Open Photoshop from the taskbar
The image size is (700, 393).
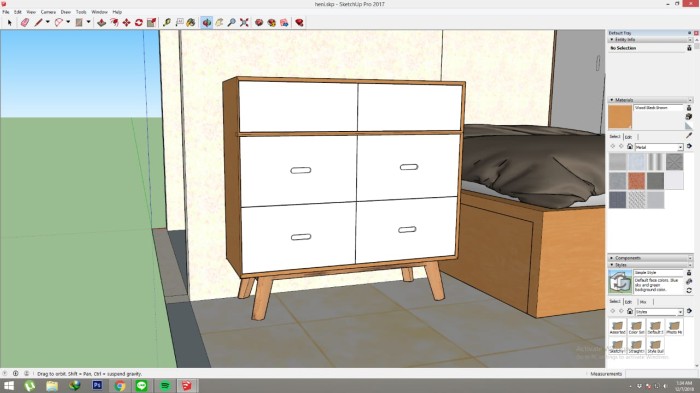[97, 385]
